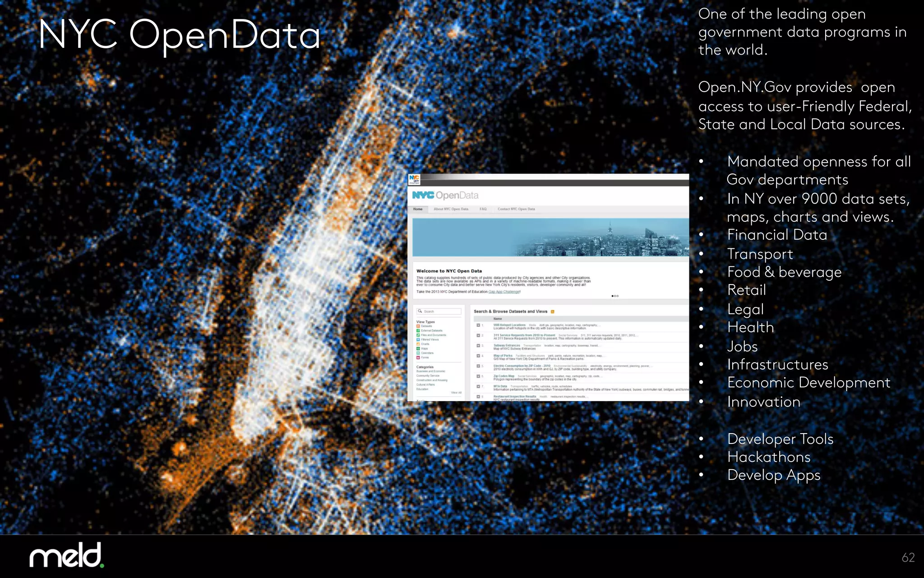The width and height of the screenshot is (924, 578).
Task: Click the NYC.gov logo in the page corner
Action: pos(414,180)
